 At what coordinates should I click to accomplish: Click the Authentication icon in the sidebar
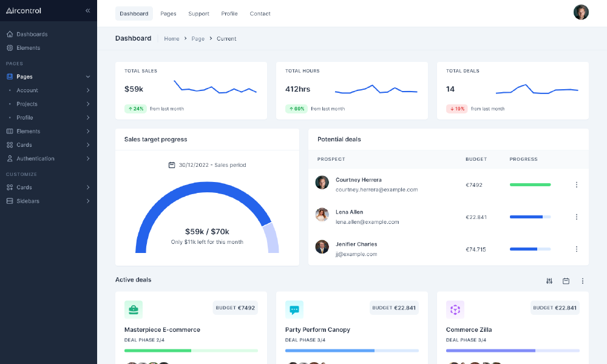tap(8, 158)
